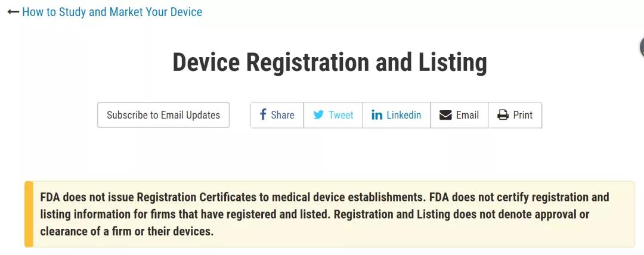Select the Print text label

tap(523, 115)
